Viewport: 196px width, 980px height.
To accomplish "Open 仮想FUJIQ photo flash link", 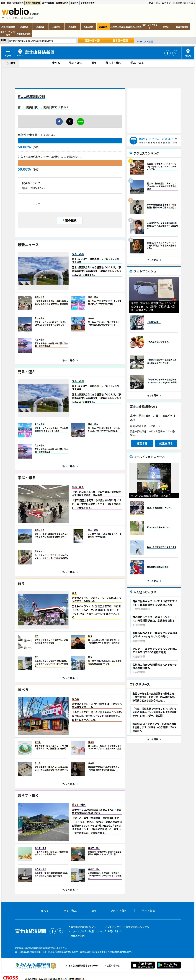I will click(153, 322).
